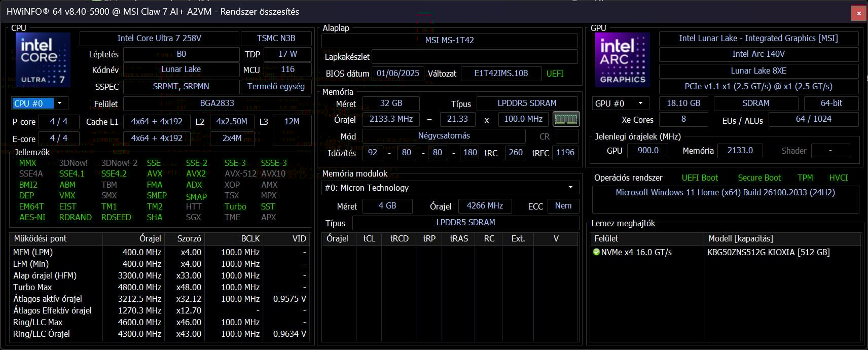Click the E1T42IMS.10B BIOS version field

[x=500, y=74]
